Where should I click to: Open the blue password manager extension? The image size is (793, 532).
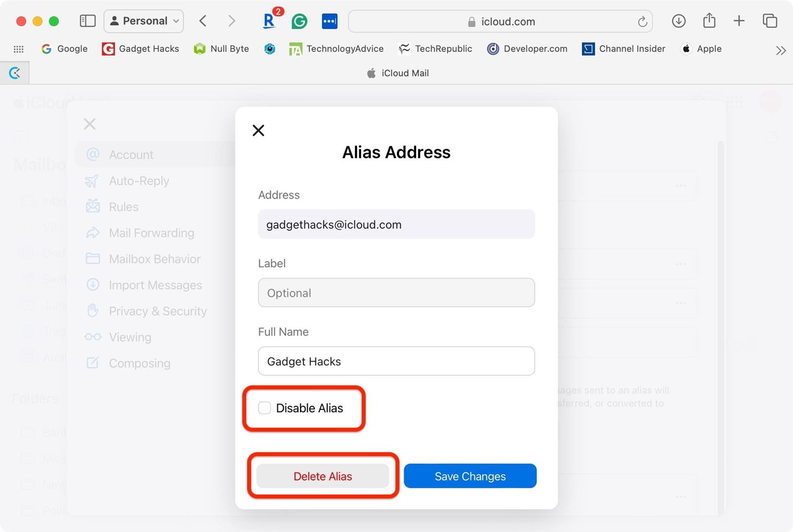click(x=330, y=21)
